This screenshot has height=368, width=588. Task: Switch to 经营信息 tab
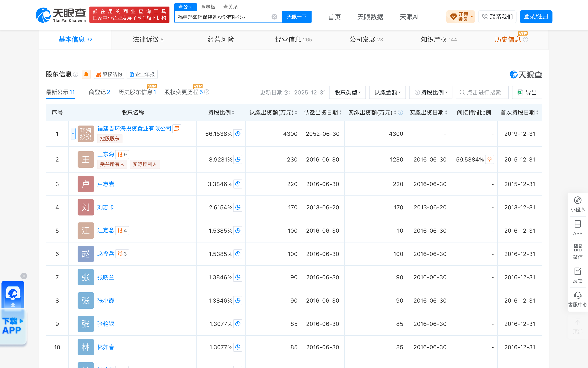(294, 40)
